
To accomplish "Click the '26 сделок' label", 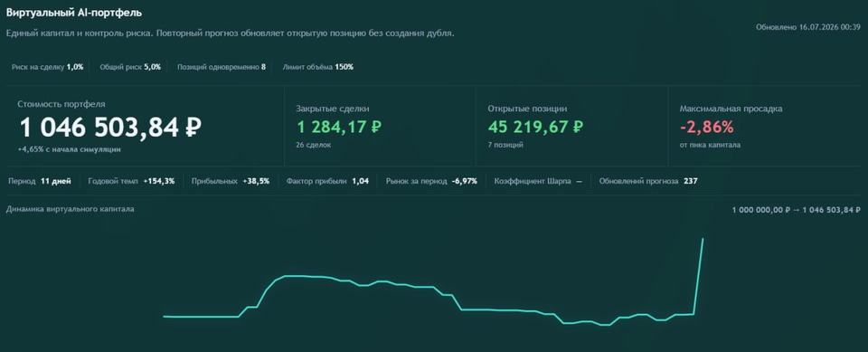I will pyautogui.click(x=314, y=145).
